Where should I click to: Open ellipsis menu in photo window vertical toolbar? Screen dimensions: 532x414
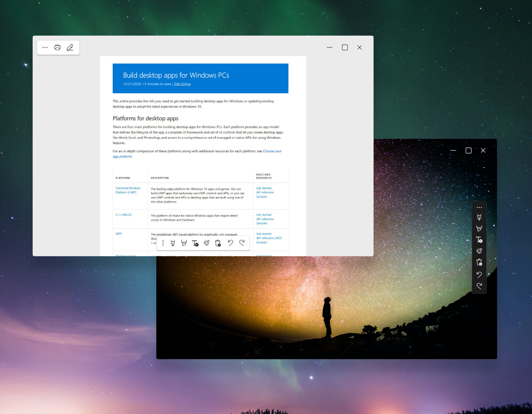[479, 207]
